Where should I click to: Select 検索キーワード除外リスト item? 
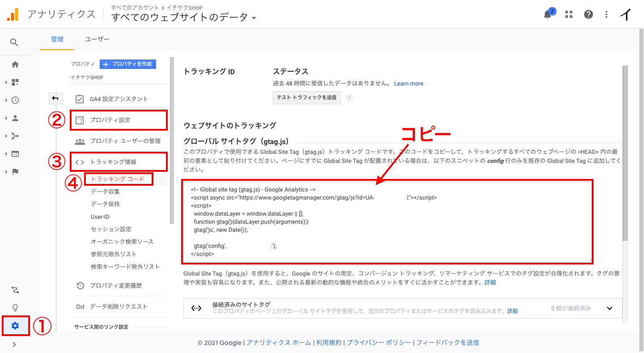pyautogui.click(x=125, y=267)
